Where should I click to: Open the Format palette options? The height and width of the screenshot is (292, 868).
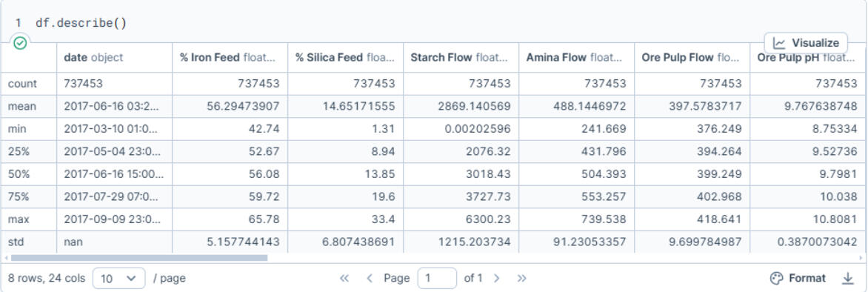(x=798, y=278)
